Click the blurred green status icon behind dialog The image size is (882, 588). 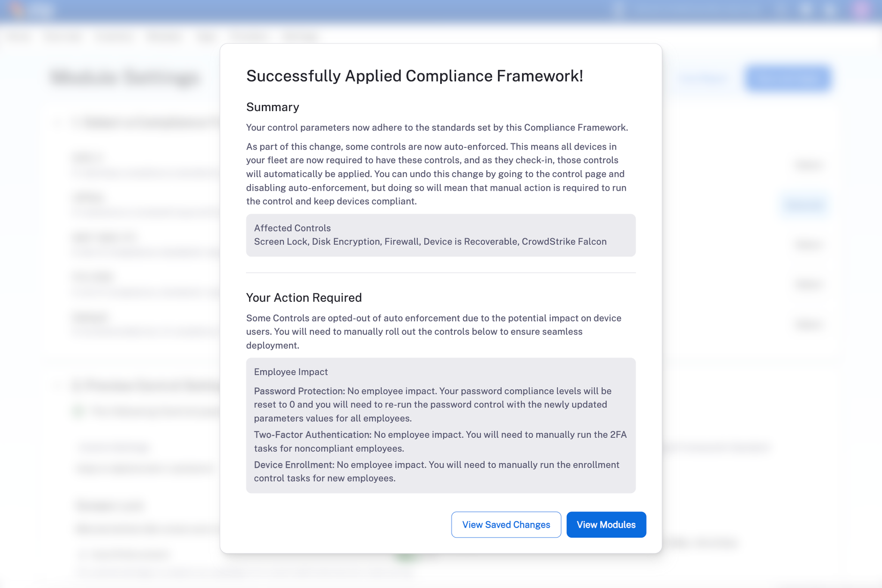[78, 411]
